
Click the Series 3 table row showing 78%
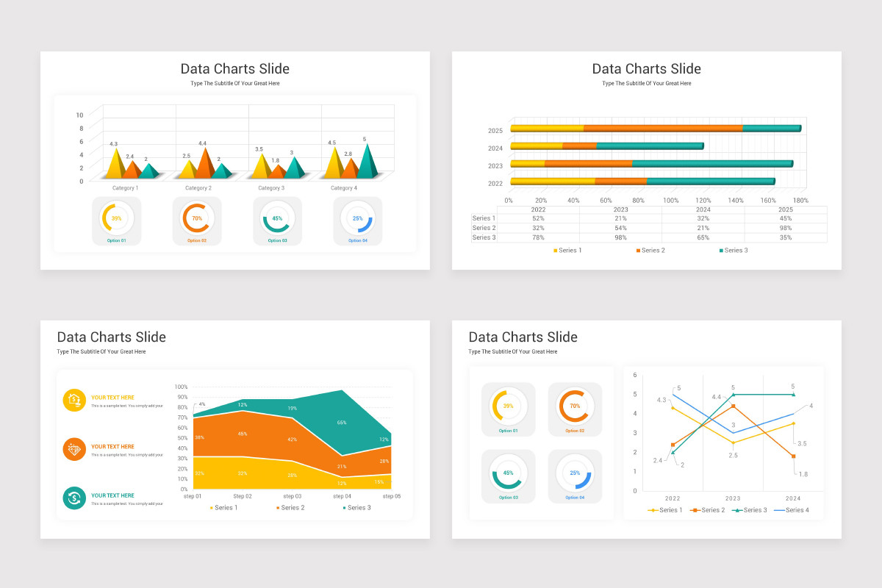pos(538,237)
